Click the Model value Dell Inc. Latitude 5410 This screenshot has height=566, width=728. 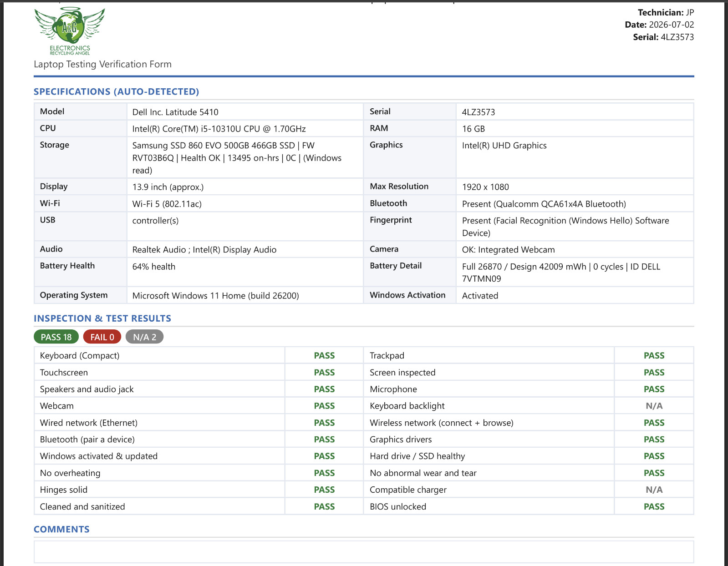pyautogui.click(x=175, y=112)
